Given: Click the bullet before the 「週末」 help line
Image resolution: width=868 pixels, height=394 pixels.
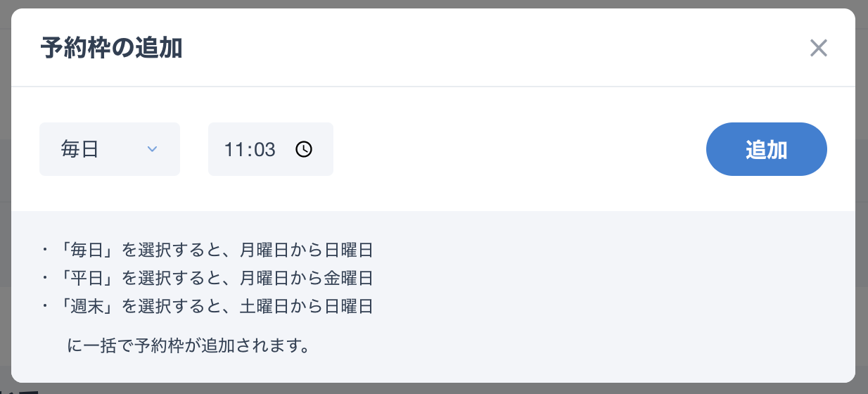Looking at the screenshot, I should tap(45, 306).
